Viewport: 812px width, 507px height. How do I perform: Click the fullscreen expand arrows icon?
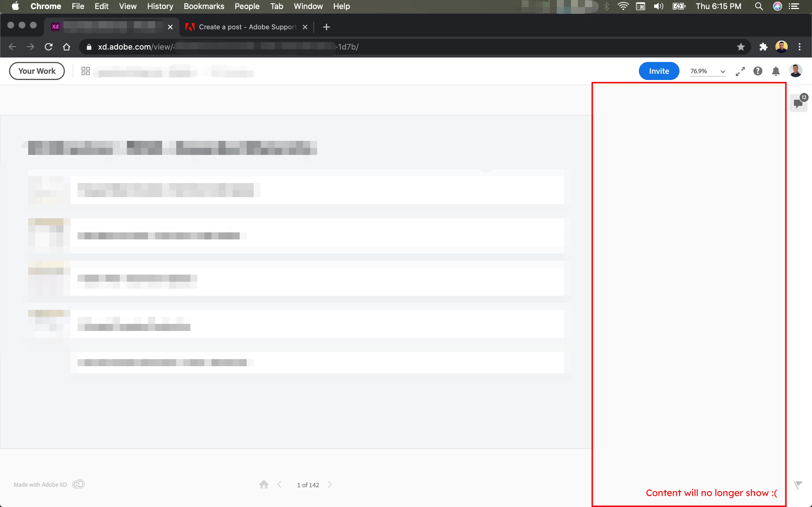[740, 72]
